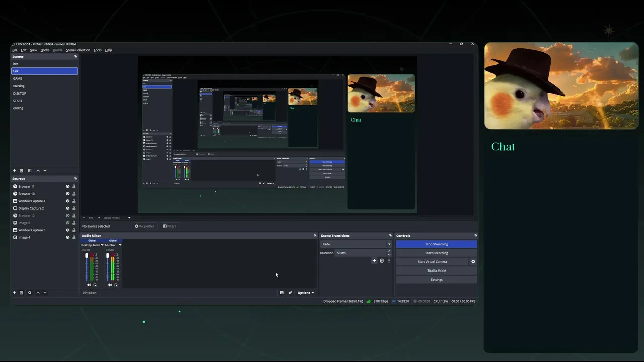Float the Scenes dock panel

[76, 57]
